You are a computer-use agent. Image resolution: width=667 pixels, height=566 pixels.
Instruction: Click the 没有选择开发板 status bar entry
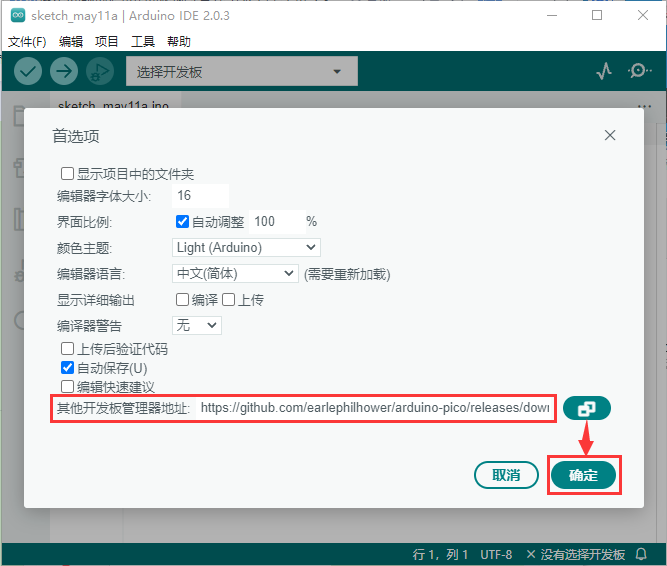tap(576, 555)
